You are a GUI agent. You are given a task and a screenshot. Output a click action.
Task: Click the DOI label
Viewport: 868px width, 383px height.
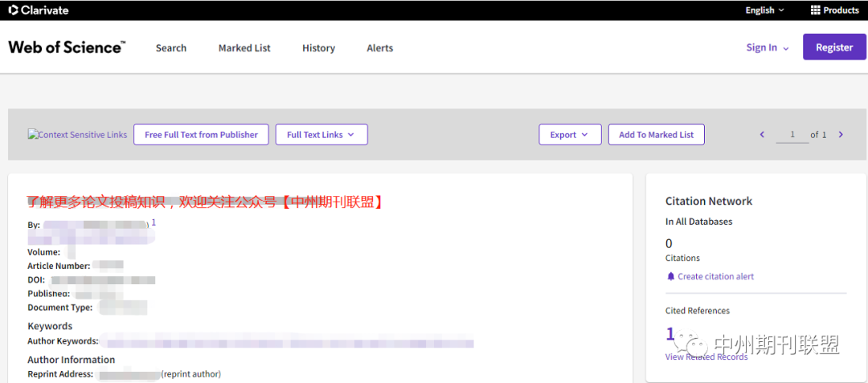tap(36, 279)
